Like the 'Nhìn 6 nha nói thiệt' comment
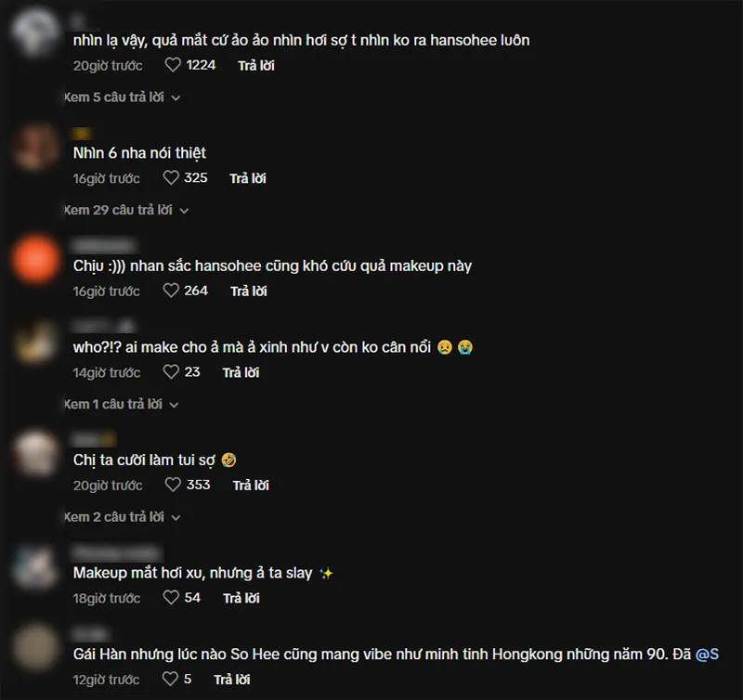 click(x=171, y=177)
